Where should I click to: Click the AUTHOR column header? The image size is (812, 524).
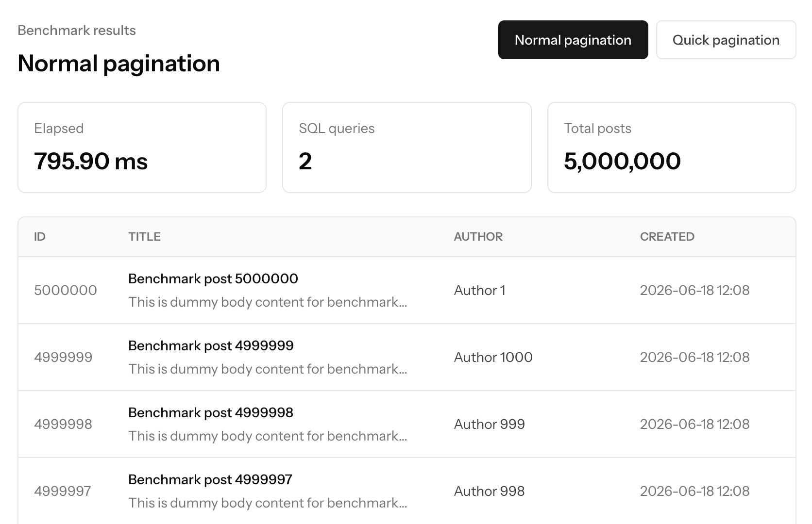point(478,237)
